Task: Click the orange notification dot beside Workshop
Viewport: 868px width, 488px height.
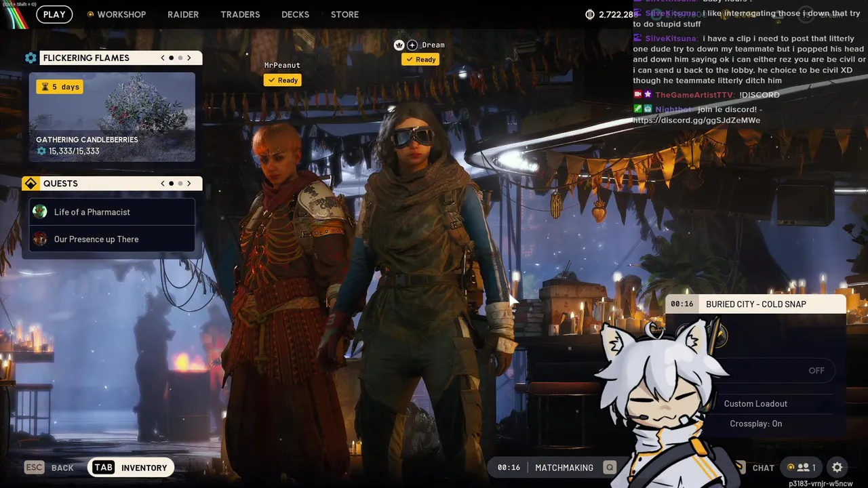Action: click(x=90, y=14)
